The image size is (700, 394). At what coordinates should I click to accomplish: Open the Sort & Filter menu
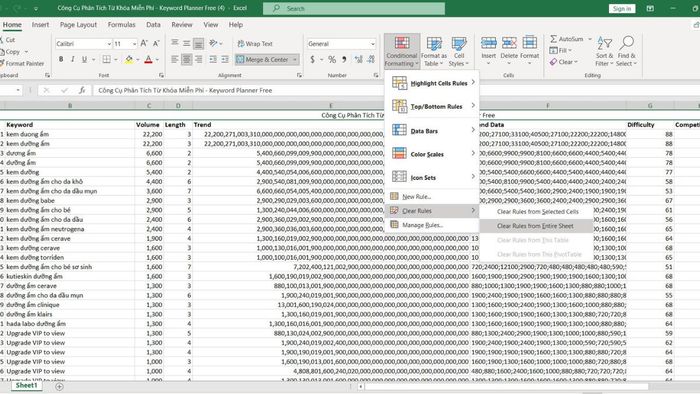pyautogui.click(x=604, y=51)
